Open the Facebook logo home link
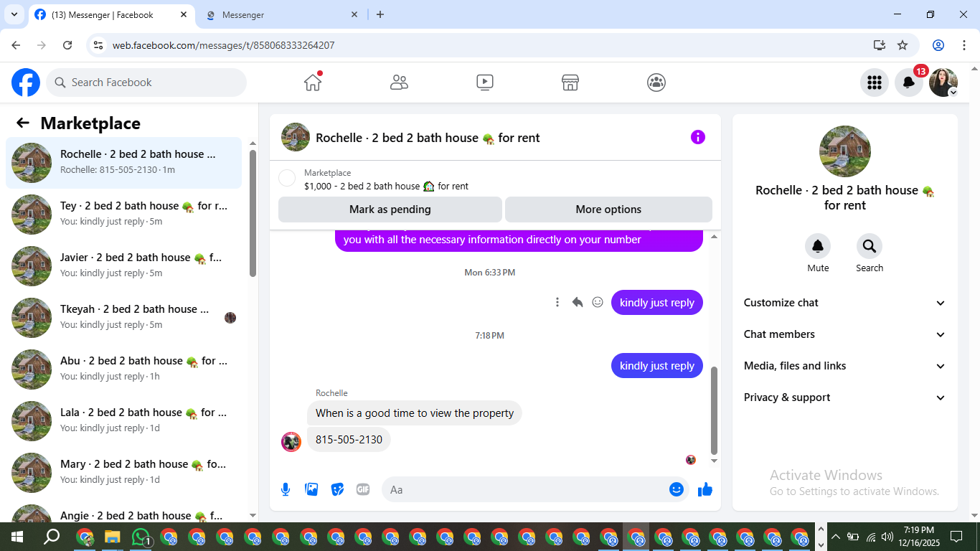 [x=26, y=83]
